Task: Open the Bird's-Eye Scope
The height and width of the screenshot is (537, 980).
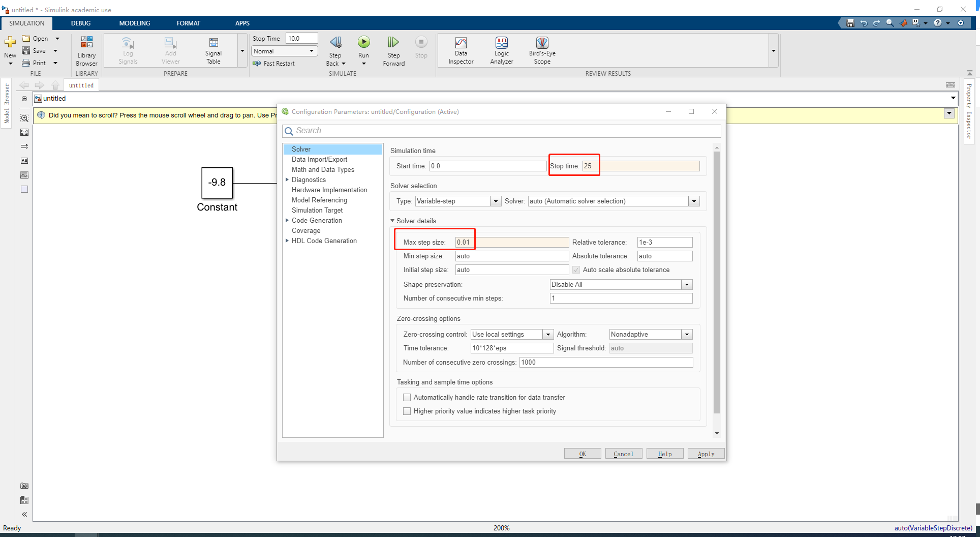Action: tap(541, 50)
